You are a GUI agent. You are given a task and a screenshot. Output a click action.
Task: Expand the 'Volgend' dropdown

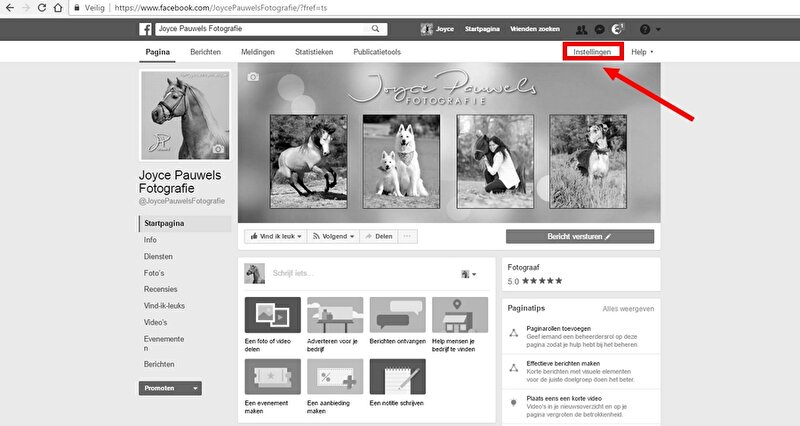tap(332, 237)
